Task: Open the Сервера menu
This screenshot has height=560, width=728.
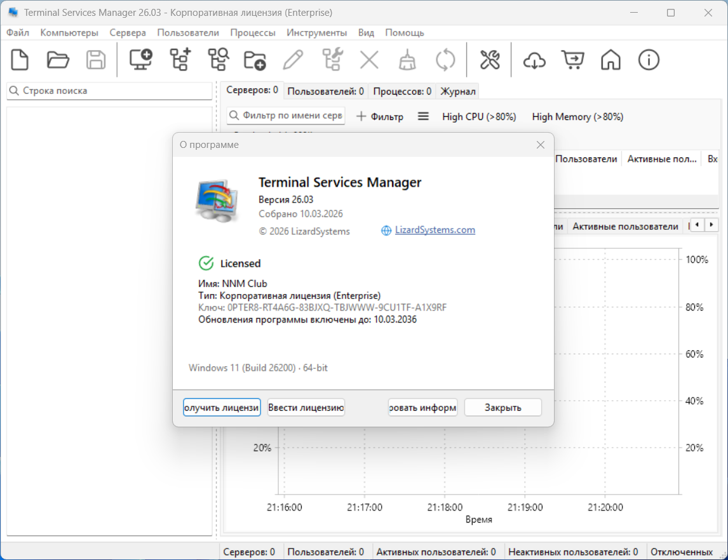Action: [x=128, y=32]
